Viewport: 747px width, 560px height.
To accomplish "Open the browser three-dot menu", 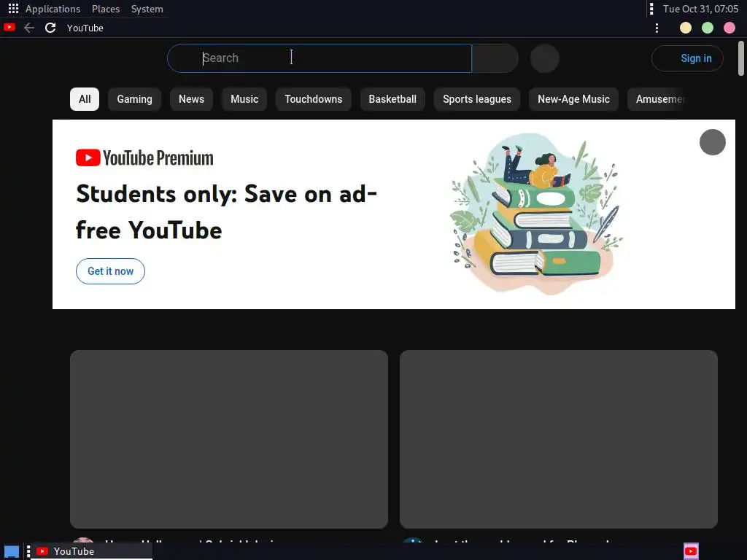I will coord(657,28).
